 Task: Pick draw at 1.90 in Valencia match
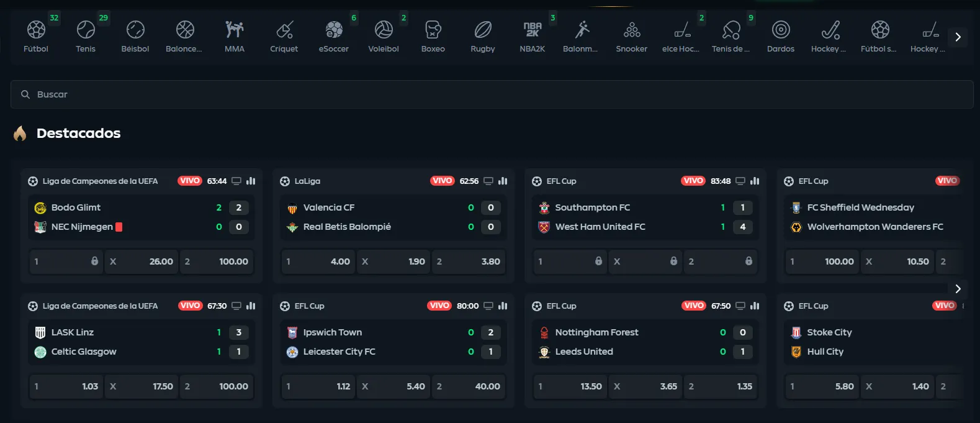point(393,262)
